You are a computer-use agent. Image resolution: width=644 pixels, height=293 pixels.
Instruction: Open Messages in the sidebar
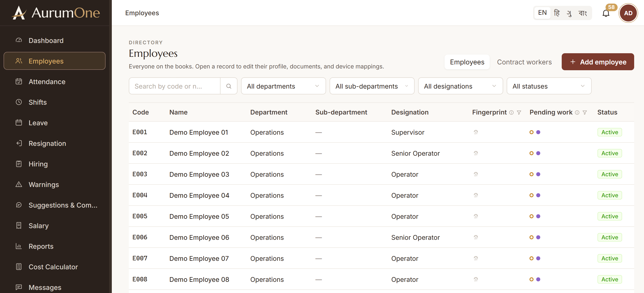[55, 287]
